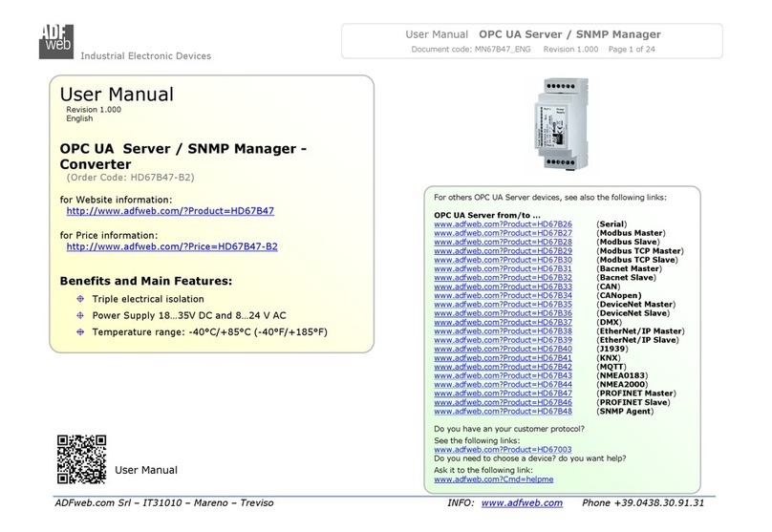Screen dimensions: 772x532
Task: Open the HD67B29 Modbus TCP Master link
Action: click(503, 251)
